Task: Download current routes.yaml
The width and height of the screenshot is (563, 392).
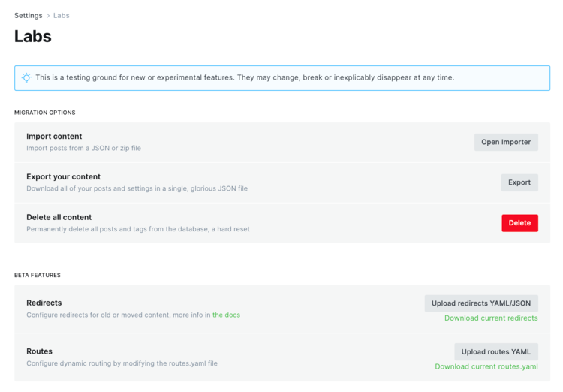Action: pos(486,366)
